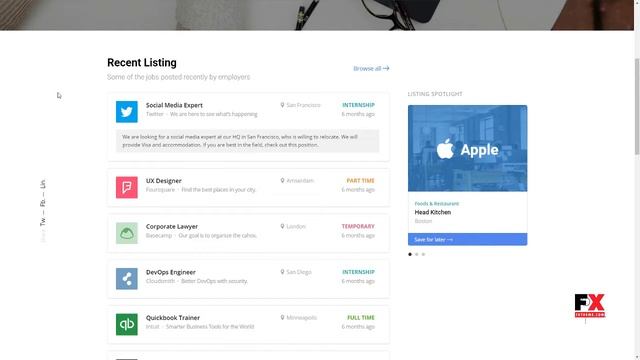
Task: Click the Recent Listing heading
Action: point(142,62)
